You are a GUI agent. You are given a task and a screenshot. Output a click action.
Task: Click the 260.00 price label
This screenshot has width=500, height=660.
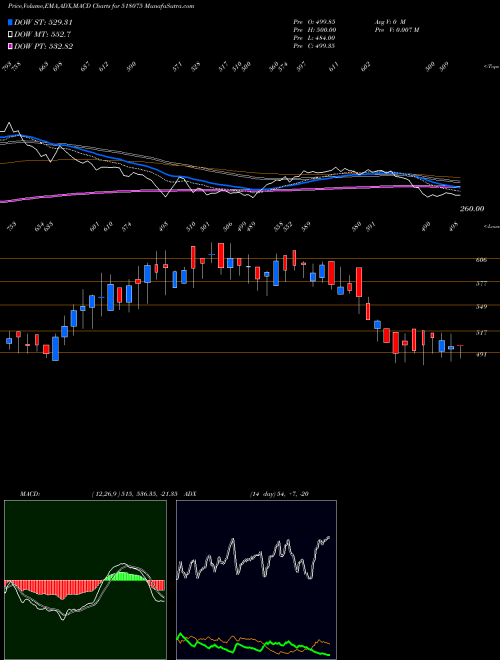(x=472, y=209)
